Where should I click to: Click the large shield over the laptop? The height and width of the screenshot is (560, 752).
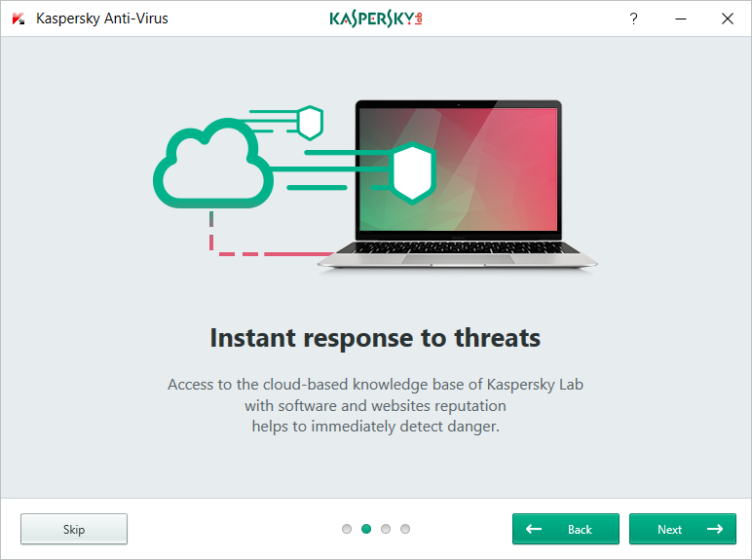coord(413,173)
